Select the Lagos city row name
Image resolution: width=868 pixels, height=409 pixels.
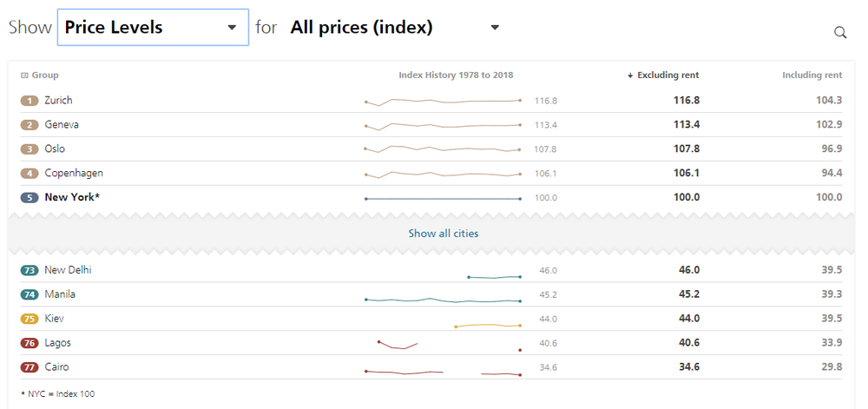coord(57,344)
